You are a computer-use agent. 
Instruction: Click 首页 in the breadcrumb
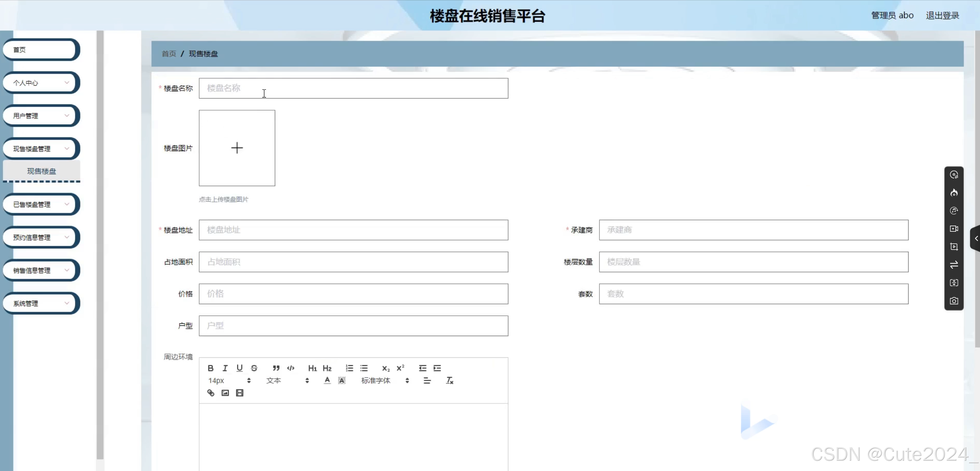coord(169,54)
